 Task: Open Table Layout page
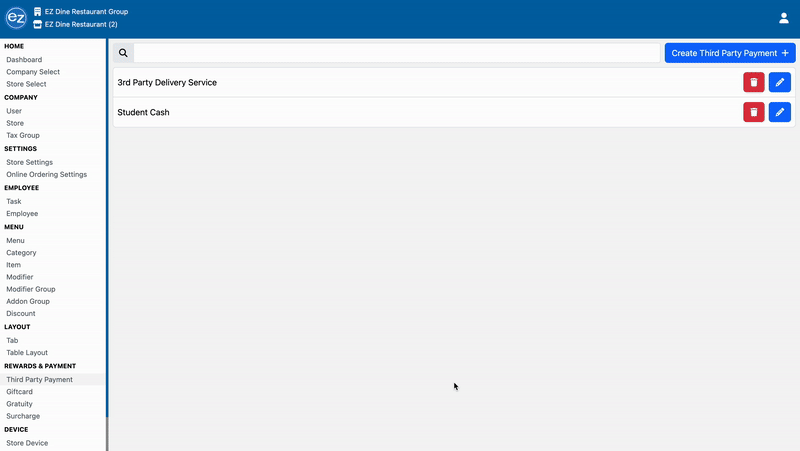click(27, 353)
